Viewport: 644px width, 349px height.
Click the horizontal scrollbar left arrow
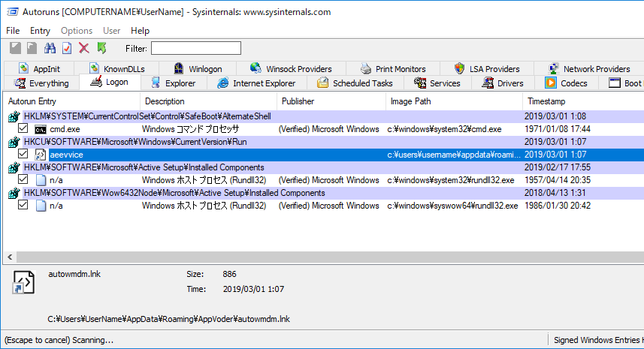tap(10, 257)
